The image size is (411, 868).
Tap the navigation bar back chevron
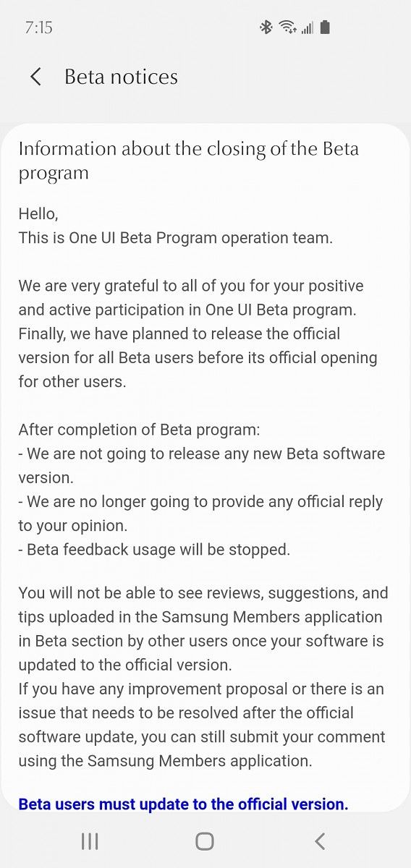(320, 841)
